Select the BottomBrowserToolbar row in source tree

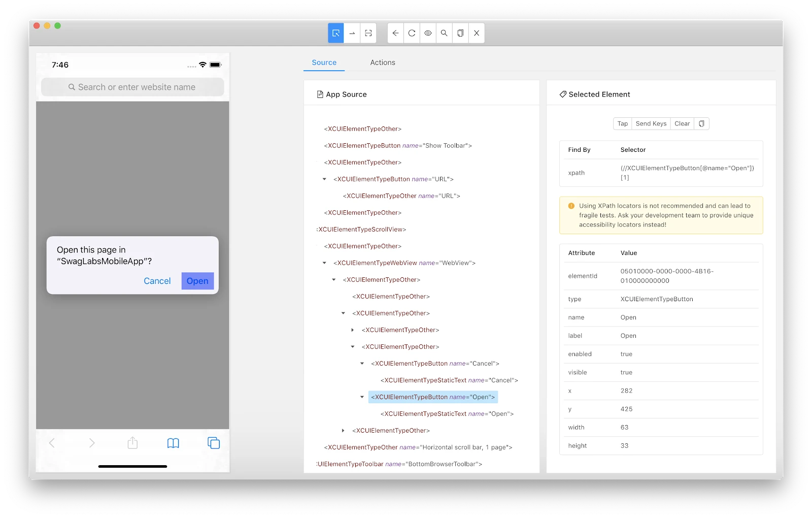399,464
